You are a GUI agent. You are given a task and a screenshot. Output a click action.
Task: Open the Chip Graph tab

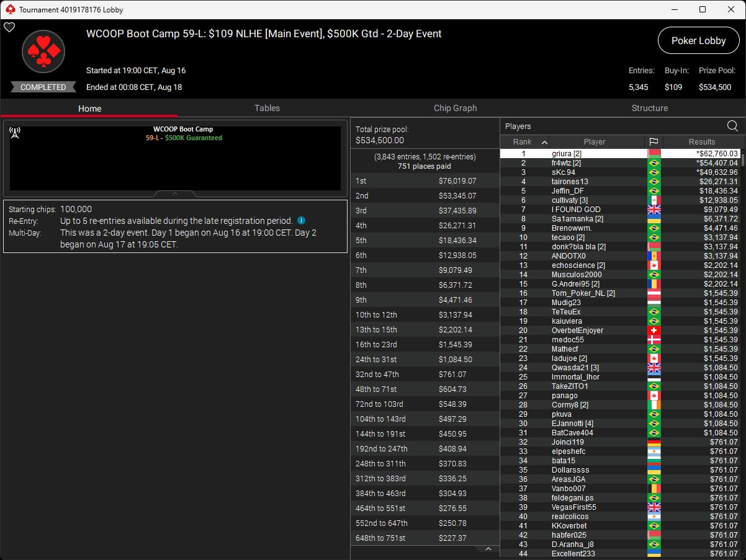[455, 108]
